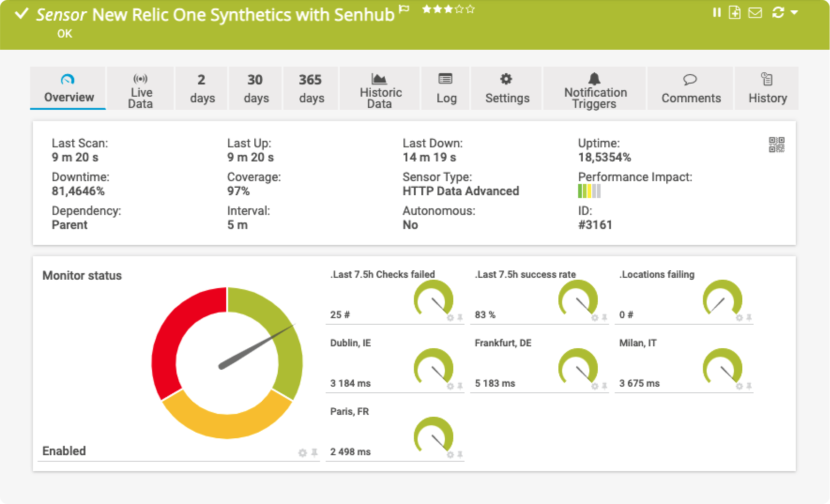The width and height of the screenshot is (830, 504).
Task: Open the QR code icon
Action: coord(777,145)
